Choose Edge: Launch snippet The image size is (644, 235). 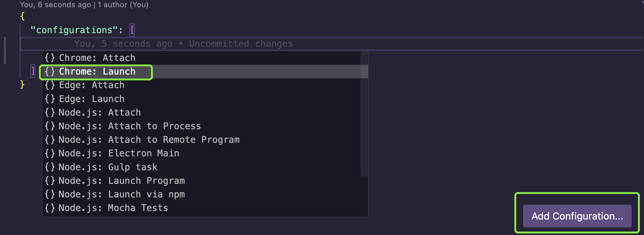point(92,99)
